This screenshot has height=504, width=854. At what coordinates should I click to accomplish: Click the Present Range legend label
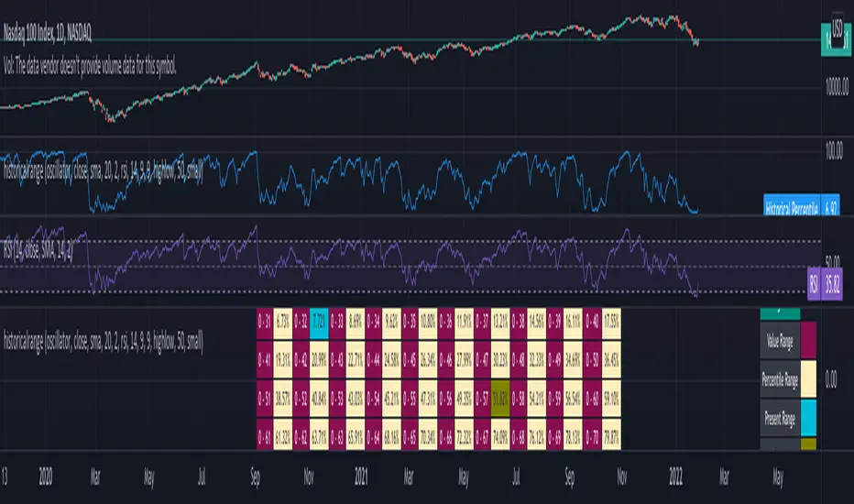point(780,419)
